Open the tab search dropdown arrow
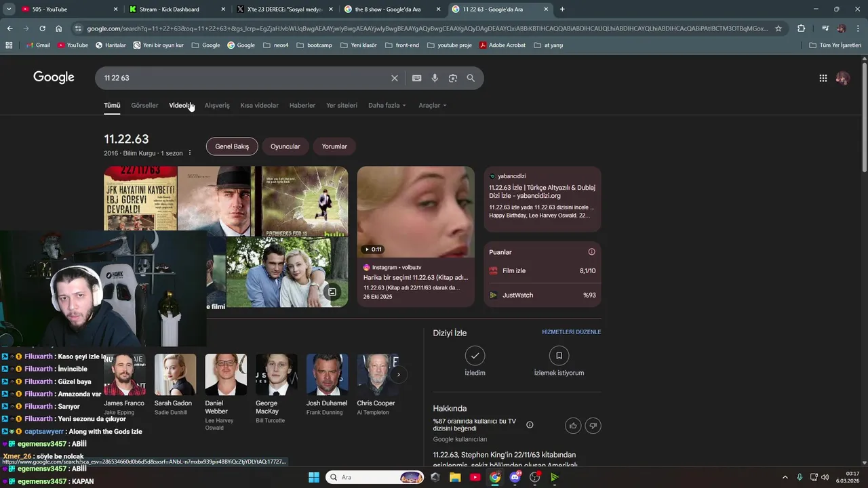Image resolution: width=868 pixels, height=488 pixels. 9,9
